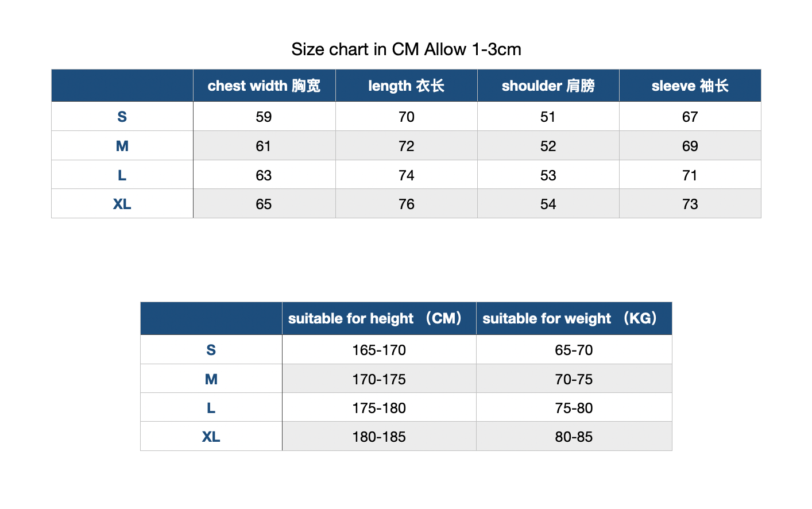Select the weight range 75-80 cell
The width and height of the screenshot is (812, 509).
(x=574, y=408)
